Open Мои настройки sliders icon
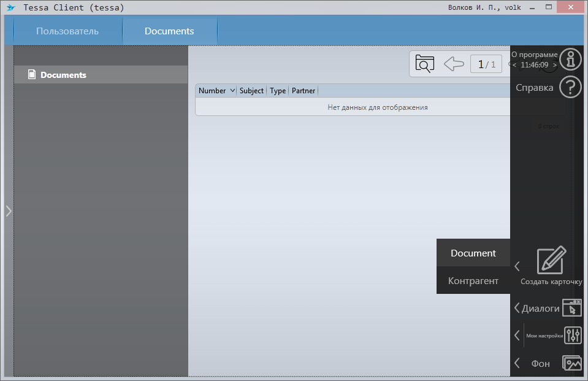The width and height of the screenshot is (588, 381). click(573, 335)
